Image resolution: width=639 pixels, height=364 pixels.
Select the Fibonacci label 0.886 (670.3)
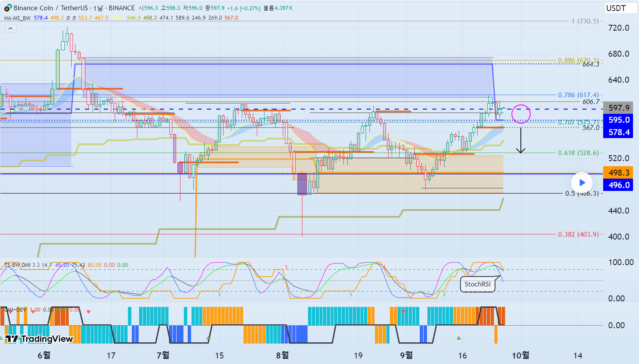point(578,61)
